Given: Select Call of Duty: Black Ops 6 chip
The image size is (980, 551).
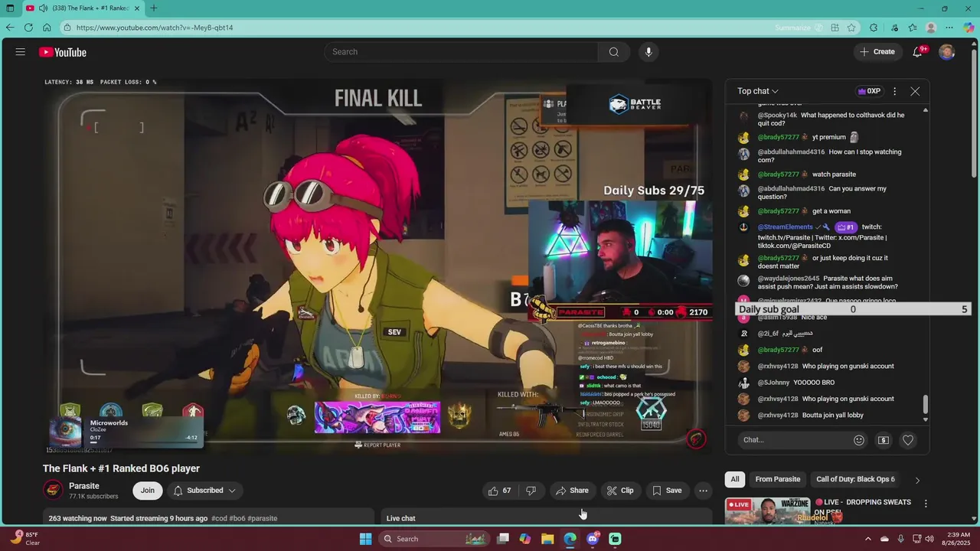Looking at the screenshot, I should coord(855,479).
